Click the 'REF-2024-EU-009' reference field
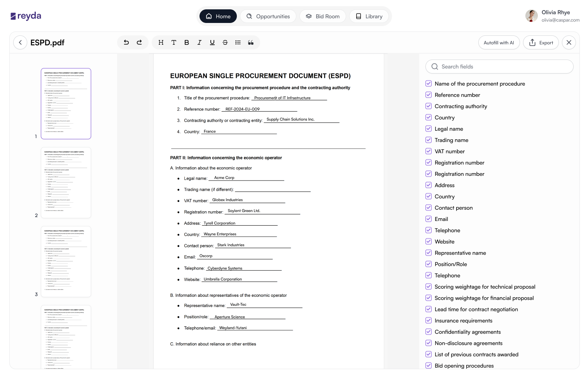 [260, 109]
